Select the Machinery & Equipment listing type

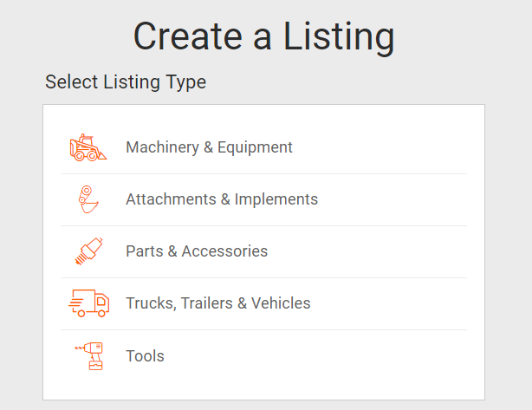coord(209,147)
